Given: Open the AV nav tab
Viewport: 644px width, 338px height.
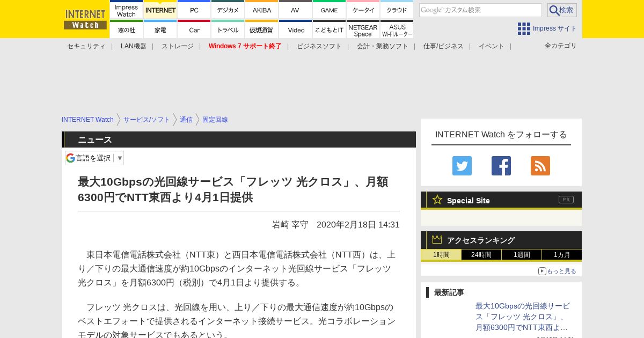Looking at the screenshot, I should [x=296, y=10].
